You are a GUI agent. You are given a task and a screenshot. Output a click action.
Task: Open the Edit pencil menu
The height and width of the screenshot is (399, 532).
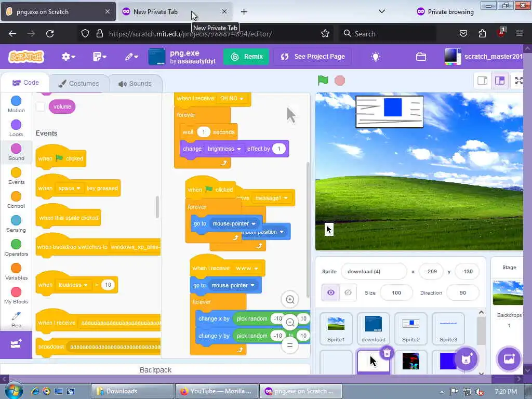click(131, 57)
